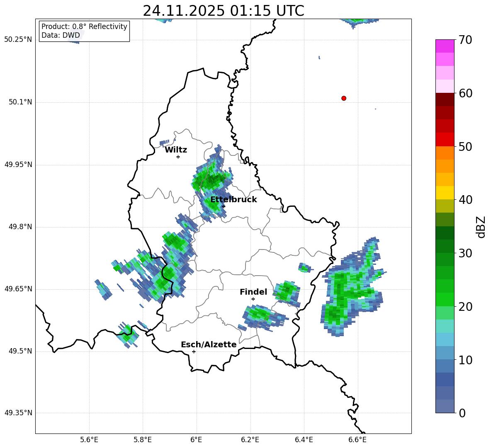This screenshot has height=448, width=491.
Task: Click the large radar echo east of Luxembourg
Action: [x=352, y=288]
